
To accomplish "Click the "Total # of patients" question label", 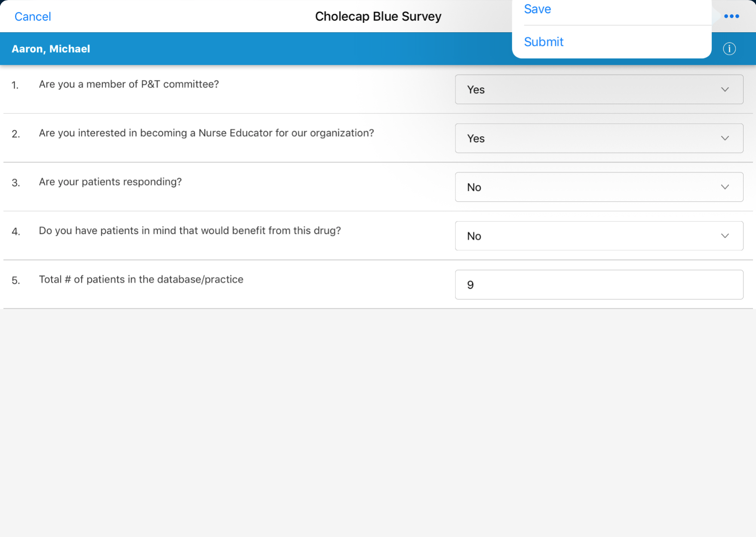I will tap(141, 279).
